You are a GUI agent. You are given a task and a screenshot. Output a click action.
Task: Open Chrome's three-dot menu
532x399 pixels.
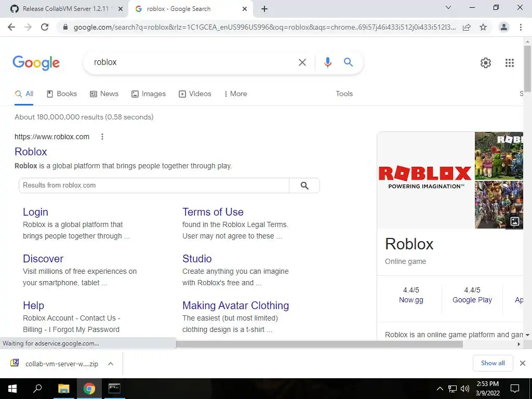coord(521,27)
